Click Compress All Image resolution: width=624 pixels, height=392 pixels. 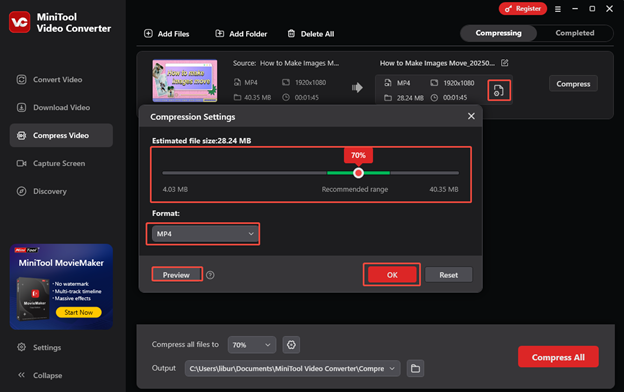click(x=558, y=357)
